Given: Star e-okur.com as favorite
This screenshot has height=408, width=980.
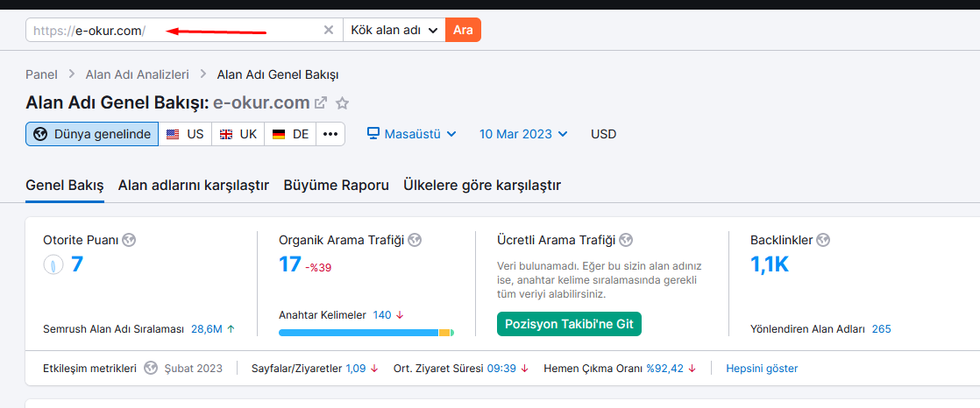Looking at the screenshot, I should coord(342,102).
